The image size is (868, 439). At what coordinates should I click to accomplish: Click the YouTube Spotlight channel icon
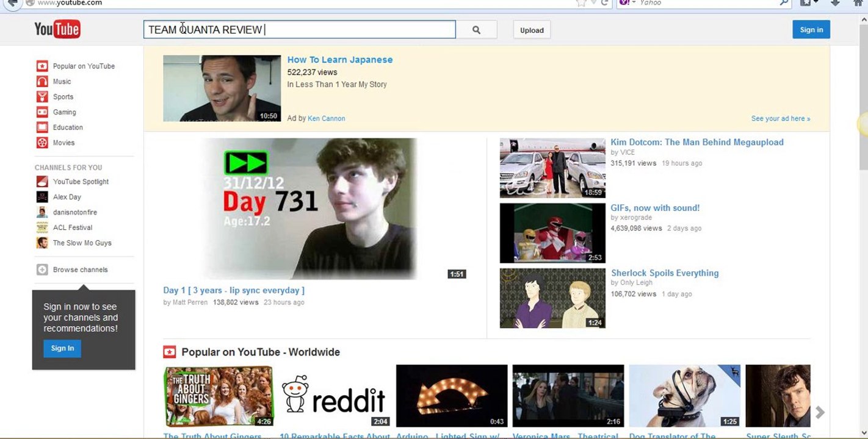tap(42, 181)
